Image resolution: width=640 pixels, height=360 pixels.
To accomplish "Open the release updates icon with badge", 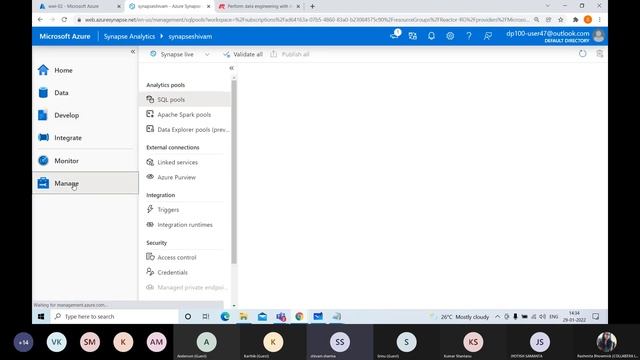I will 395,35.
